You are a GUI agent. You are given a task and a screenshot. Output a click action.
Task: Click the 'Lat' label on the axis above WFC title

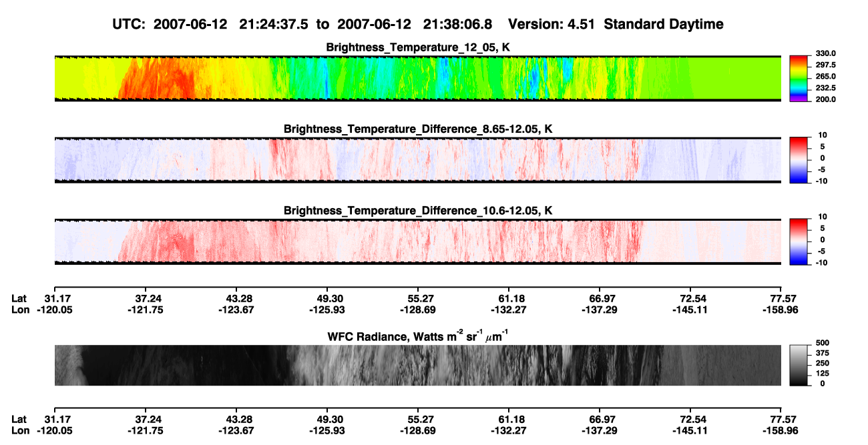pos(19,298)
